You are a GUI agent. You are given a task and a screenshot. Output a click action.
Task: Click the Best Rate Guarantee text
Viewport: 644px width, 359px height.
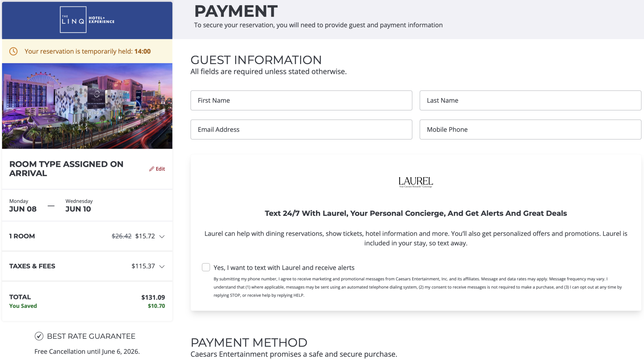click(91, 336)
